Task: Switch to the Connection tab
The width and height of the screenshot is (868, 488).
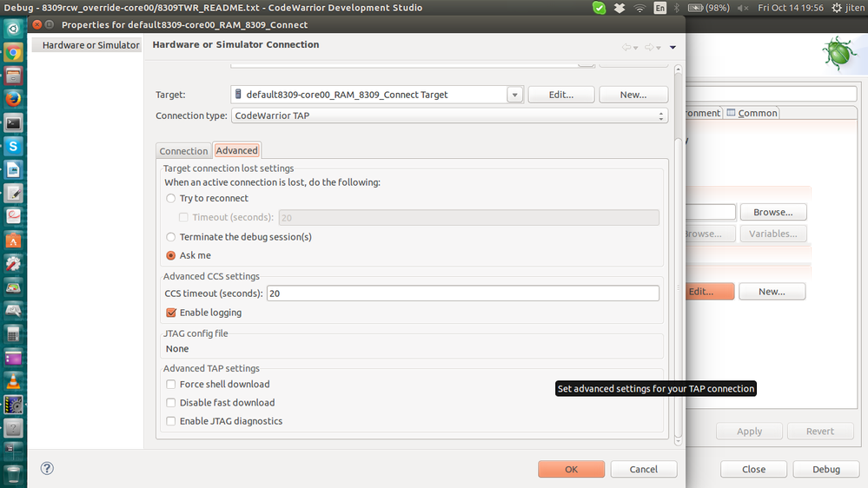Action: pyautogui.click(x=183, y=151)
